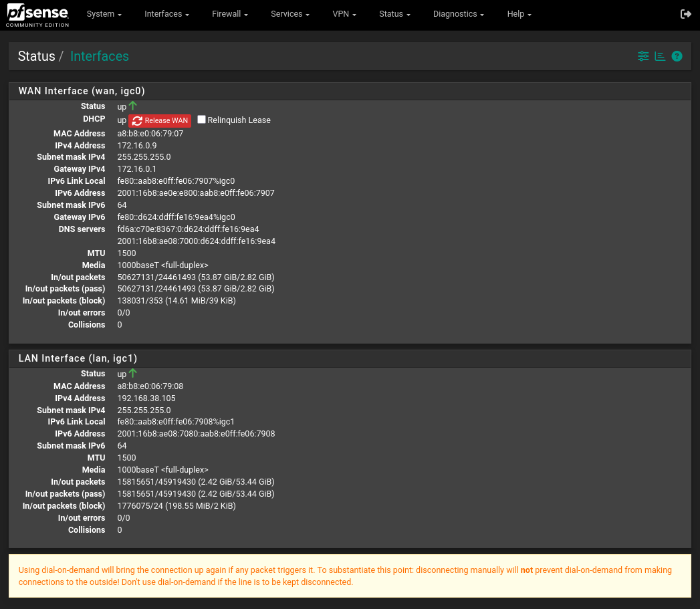Click the pfSense logo

[x=37, y=15]
